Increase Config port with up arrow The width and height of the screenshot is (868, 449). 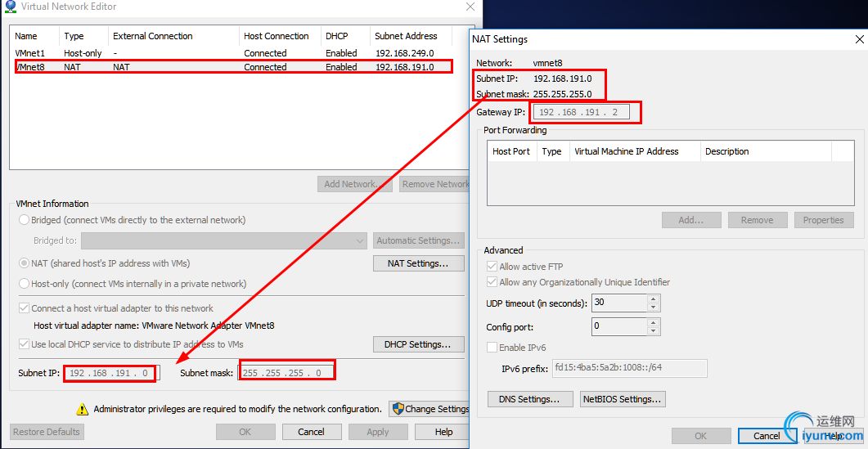pos(654,321)
